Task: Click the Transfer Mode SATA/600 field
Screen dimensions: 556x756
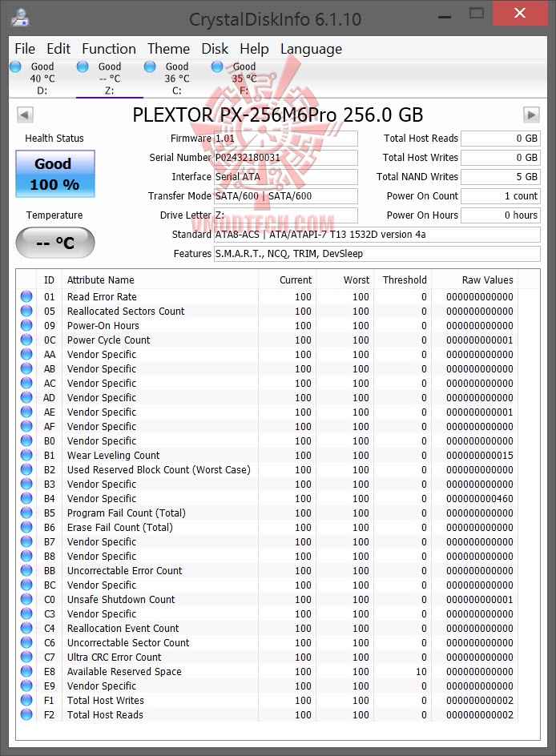Action: [x=285, y=196]
